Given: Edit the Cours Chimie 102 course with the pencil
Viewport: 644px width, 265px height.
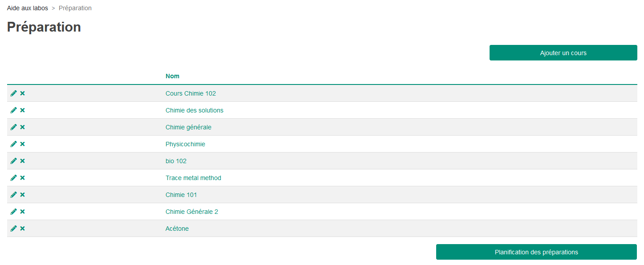Looking at the screenshot, I should click(14, 93).
